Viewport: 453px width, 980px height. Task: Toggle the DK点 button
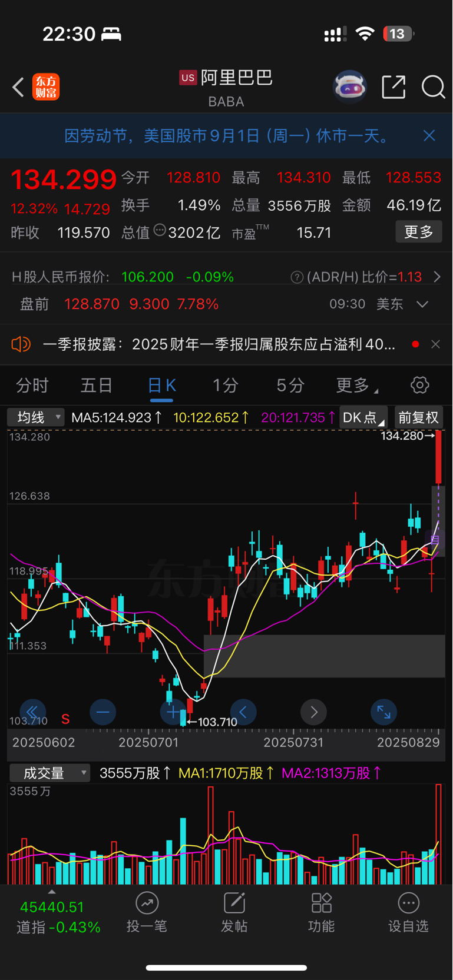(363, 417)
